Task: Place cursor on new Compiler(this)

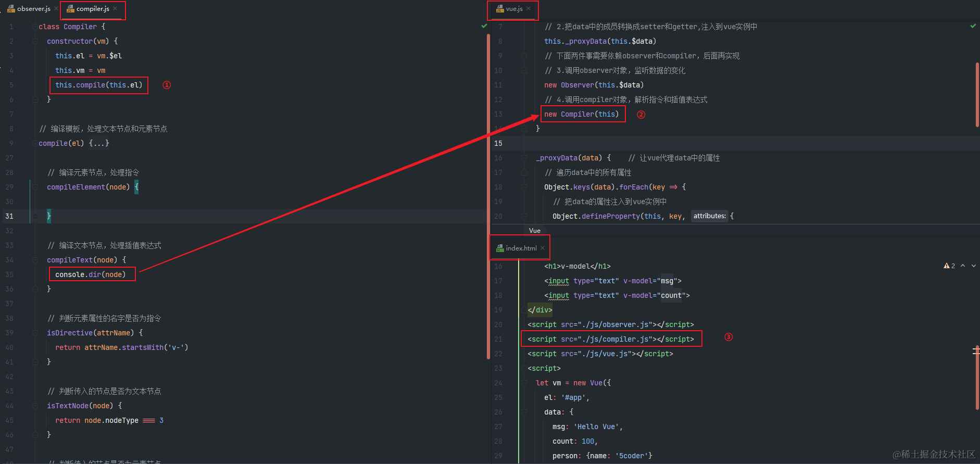Action: (582, 114)
